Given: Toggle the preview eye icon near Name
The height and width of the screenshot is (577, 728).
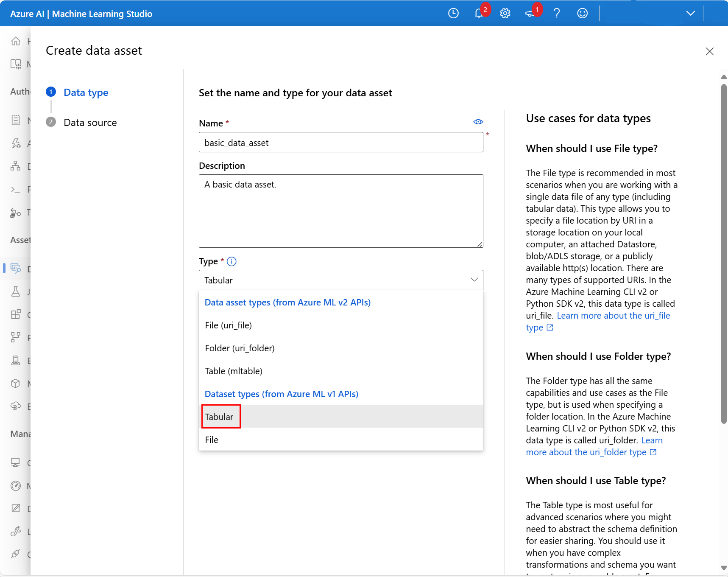Looking at the screenshot, I should point(478,122).
